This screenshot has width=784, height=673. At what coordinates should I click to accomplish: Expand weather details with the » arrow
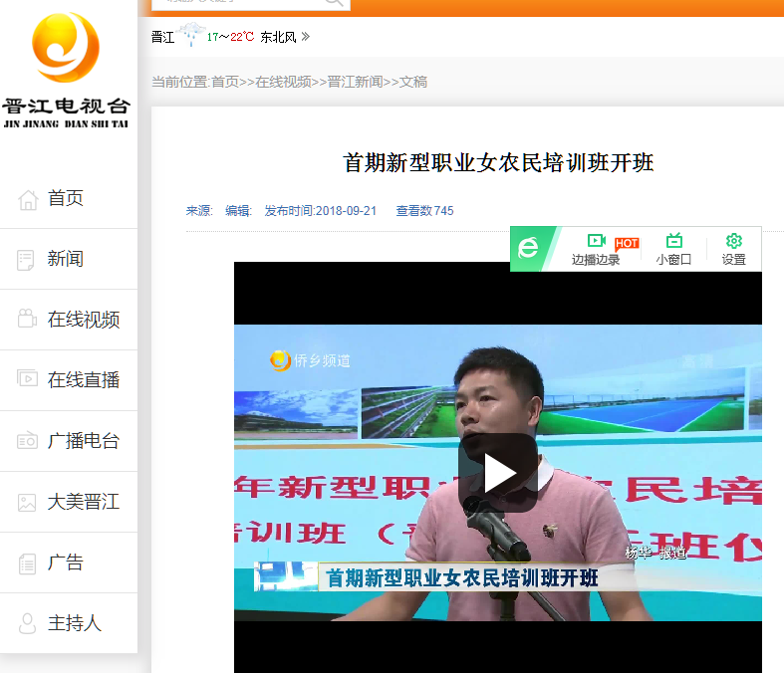pyautogui.click(x=306, y=37)
